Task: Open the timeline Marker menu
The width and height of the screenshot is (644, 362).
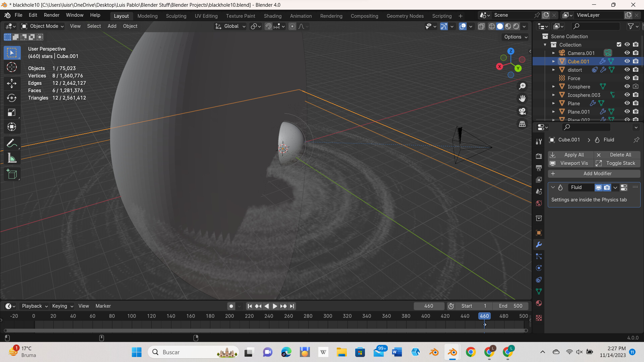Action: 103,306
